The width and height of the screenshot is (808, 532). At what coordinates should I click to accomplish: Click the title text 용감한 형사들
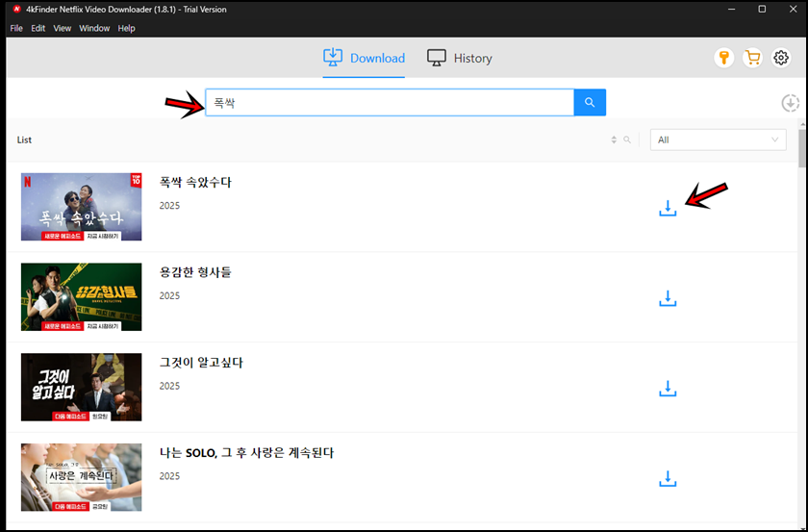(195, 272)
